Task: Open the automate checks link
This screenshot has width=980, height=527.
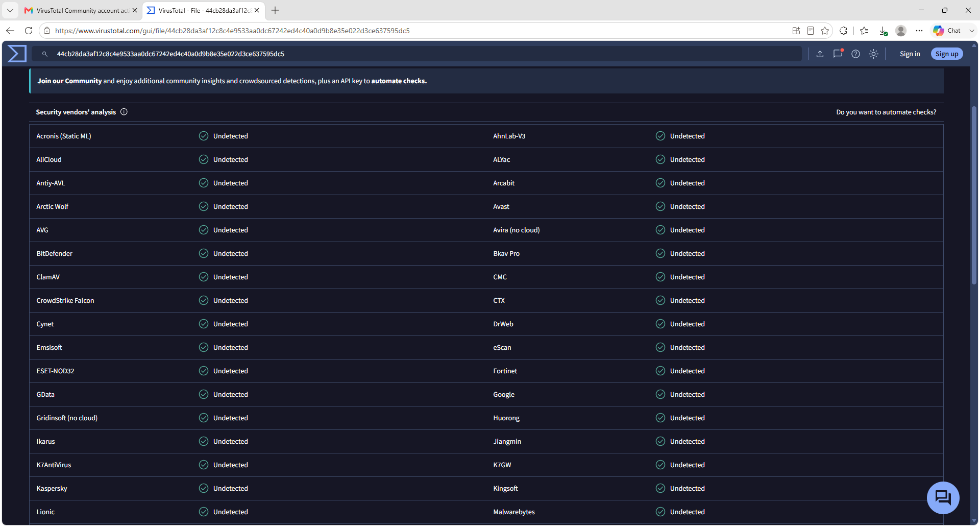Action: tap(399, 81)
